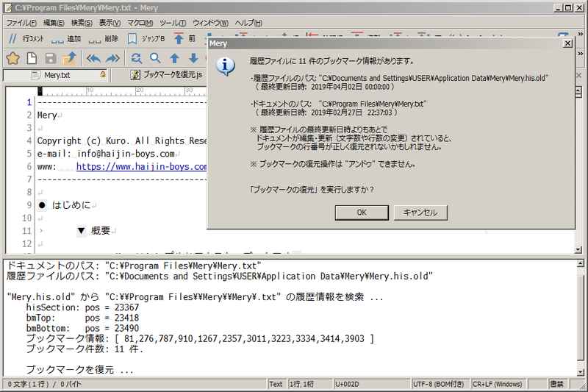Viewport: 588px width, 392px height.
Task: Click OK to restore bookmarks
Action: pyautogui.click(x=362, y=213)
